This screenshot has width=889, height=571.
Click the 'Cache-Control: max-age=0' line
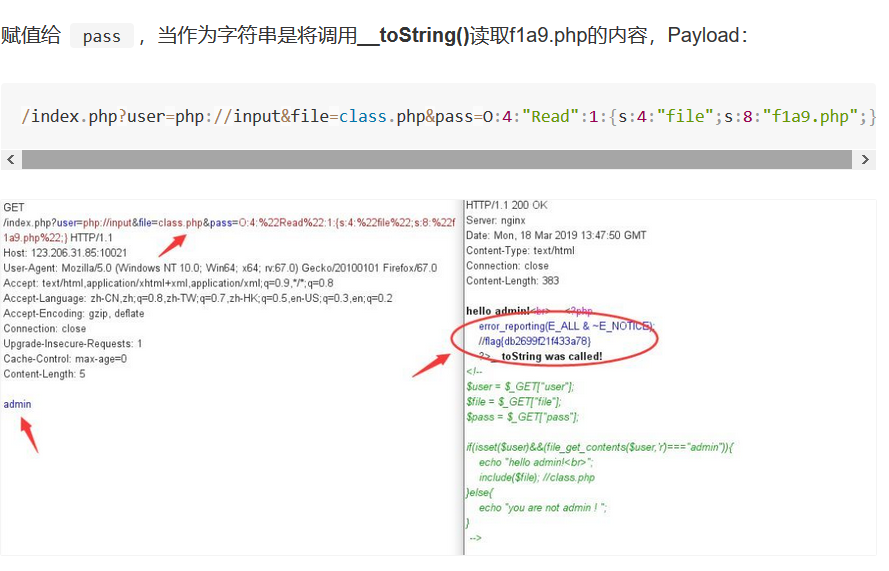click(65, 359)
